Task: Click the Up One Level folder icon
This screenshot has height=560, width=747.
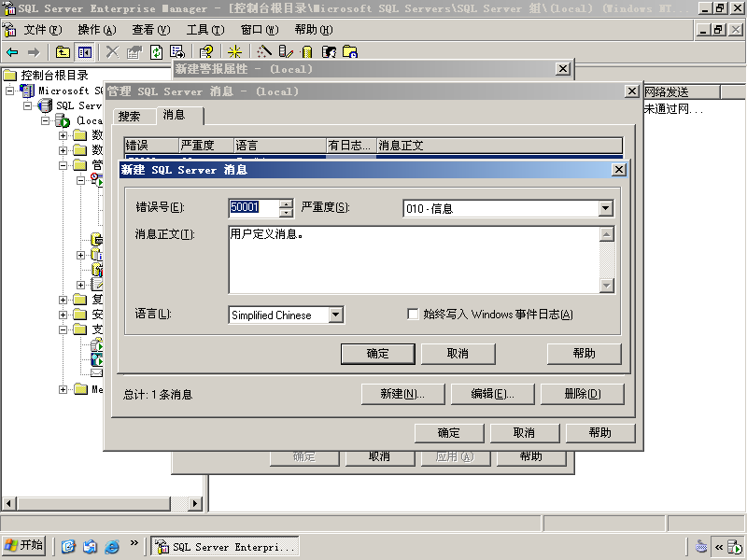Action: [63, 52]
